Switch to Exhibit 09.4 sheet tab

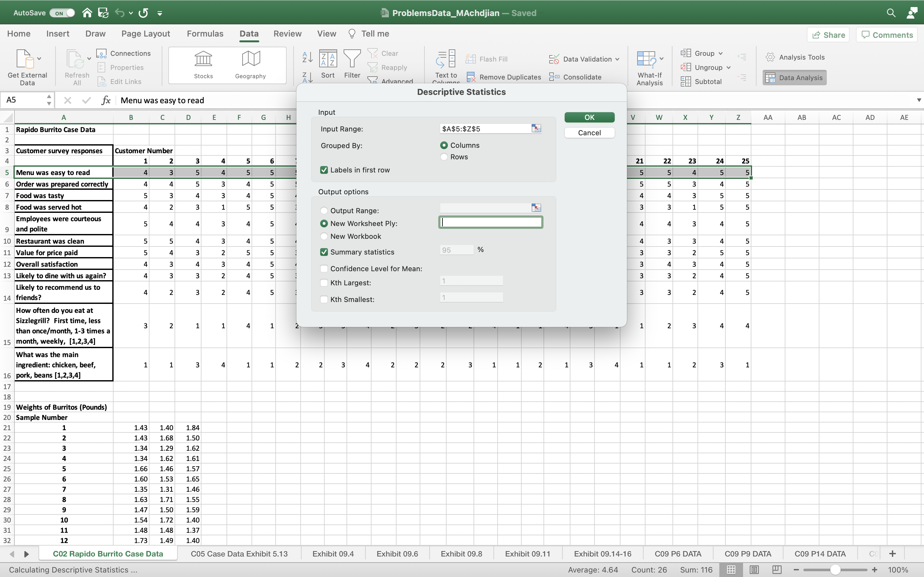[x=333, y=554]
